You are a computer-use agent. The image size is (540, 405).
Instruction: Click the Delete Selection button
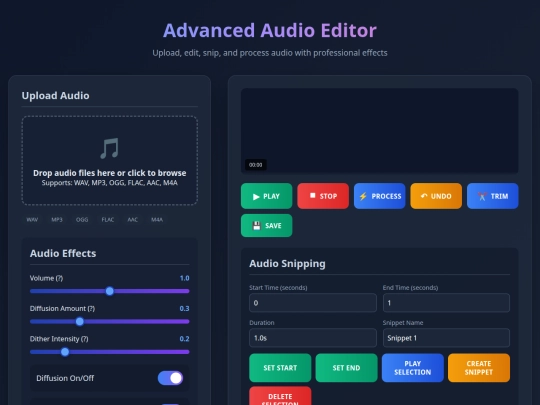click(280, 396)
